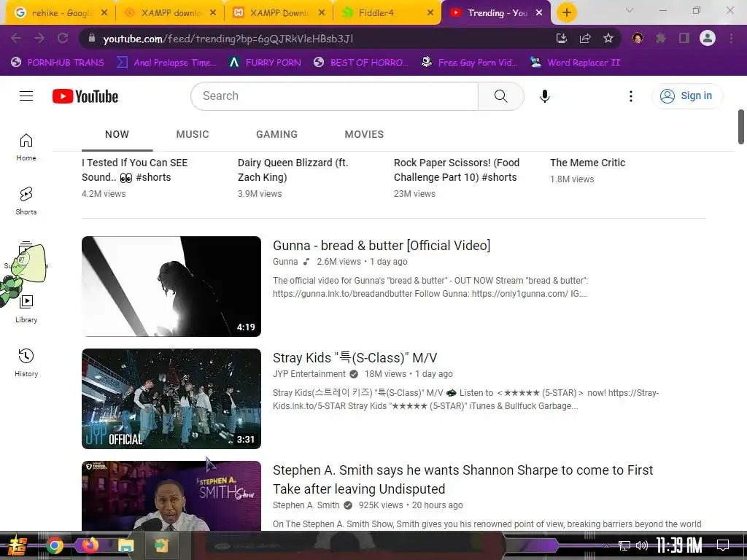
Task: Go back with browser back arrow
Action: tap(16, 38)
